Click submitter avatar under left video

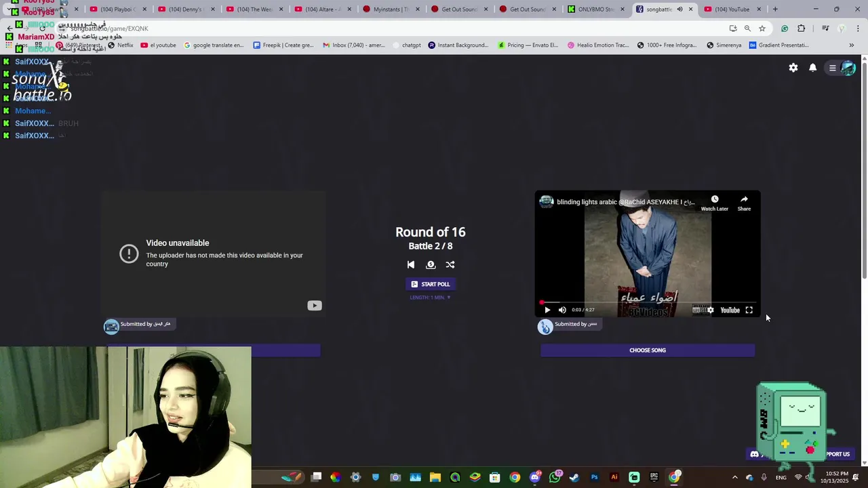click(111, 327)
